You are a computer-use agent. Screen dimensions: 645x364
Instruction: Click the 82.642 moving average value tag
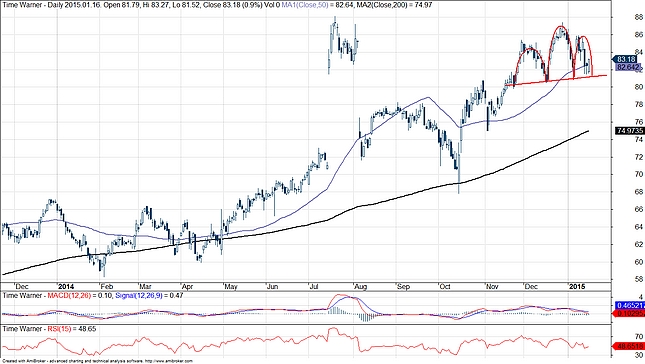coord(628,67)
